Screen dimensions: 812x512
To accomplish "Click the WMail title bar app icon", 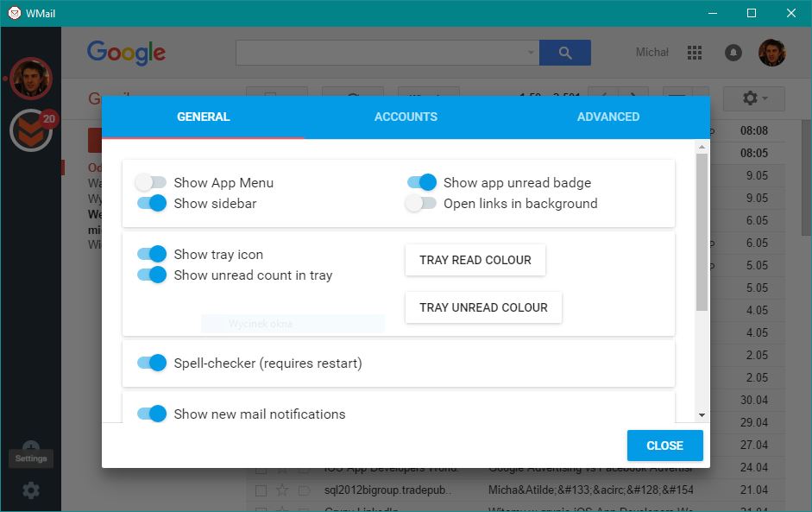I will 15,13.
